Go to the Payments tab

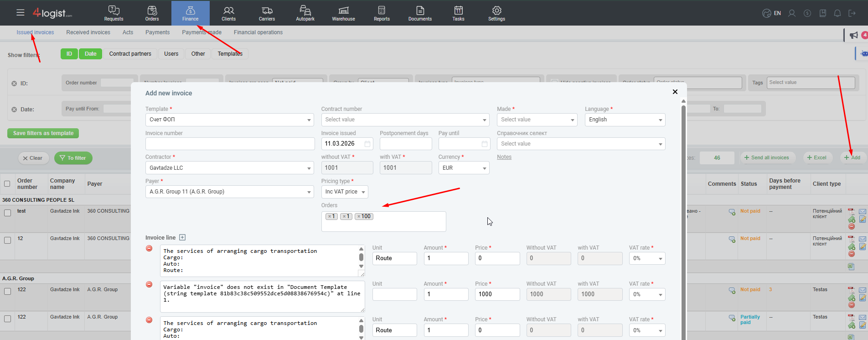[x=157, y=32]
